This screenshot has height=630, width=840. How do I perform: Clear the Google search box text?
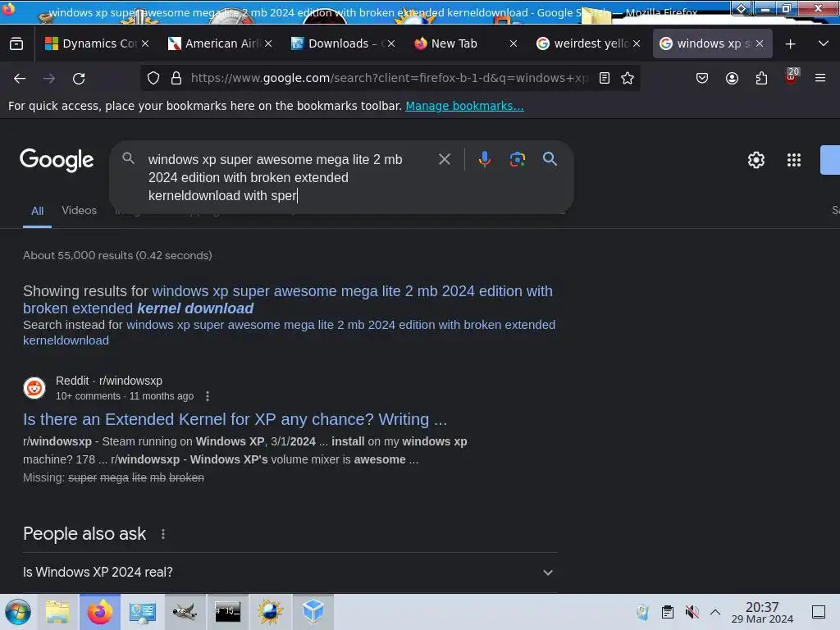pos(444,159)
